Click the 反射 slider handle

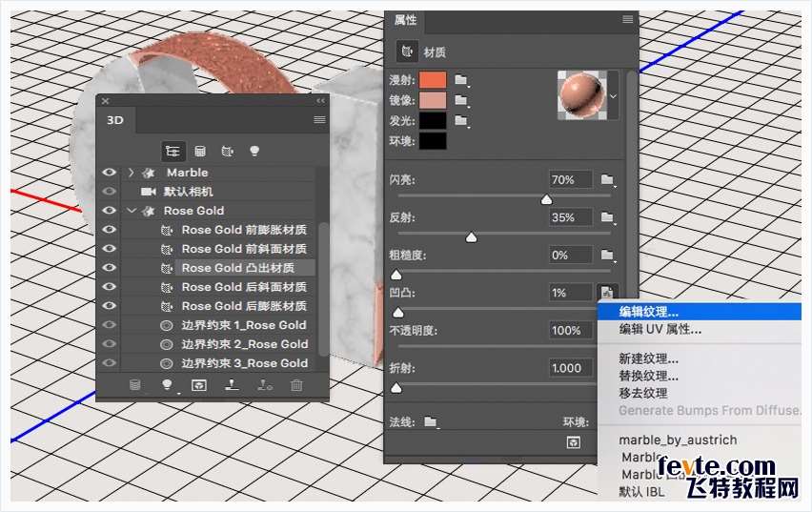471,237
